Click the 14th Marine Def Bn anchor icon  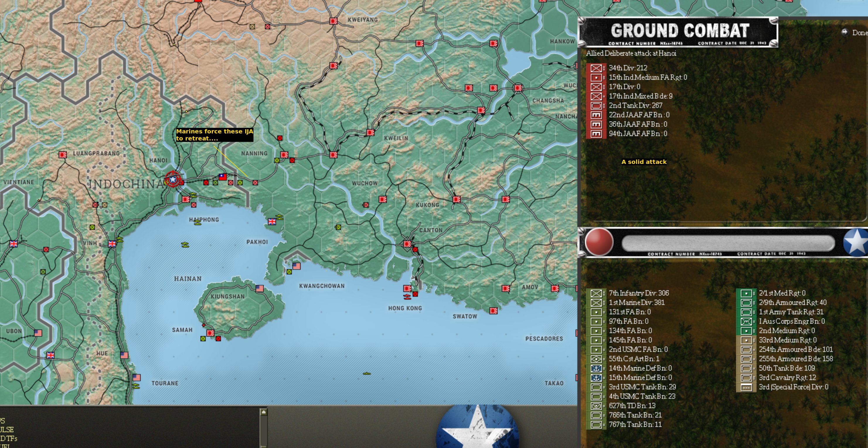pos(596,369)
